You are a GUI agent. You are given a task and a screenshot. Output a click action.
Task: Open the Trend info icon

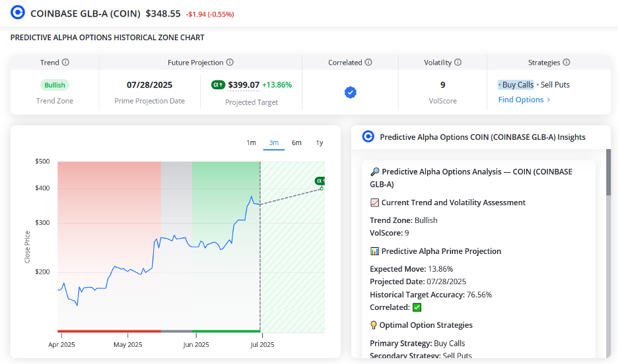pos(66,62)
